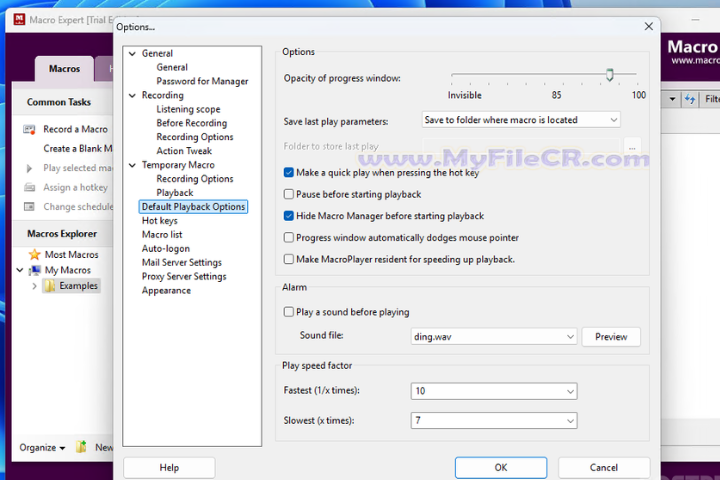Click the Change schedule icon
Image resolution: width=720 pixels, height=480 pixels.
[x=29, y=207]
